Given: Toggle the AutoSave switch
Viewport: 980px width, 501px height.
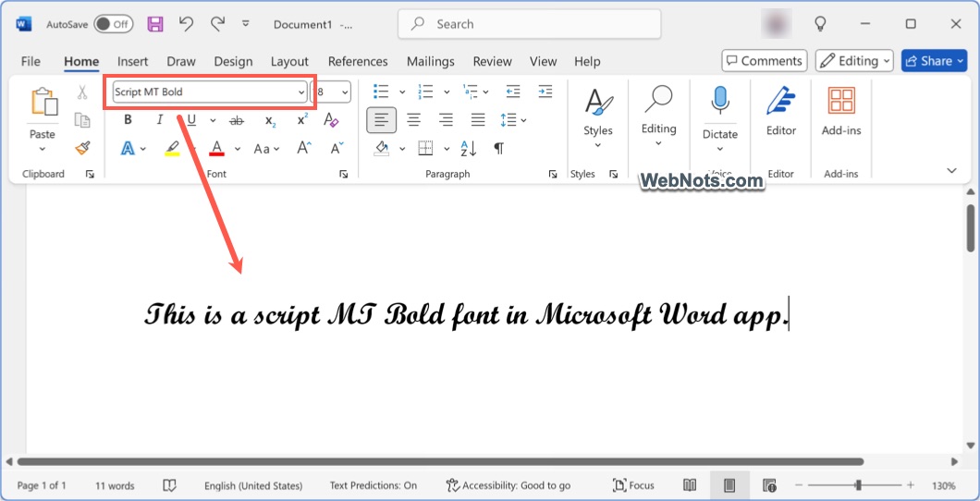Looking at the screenshot, I should [113, 24].
